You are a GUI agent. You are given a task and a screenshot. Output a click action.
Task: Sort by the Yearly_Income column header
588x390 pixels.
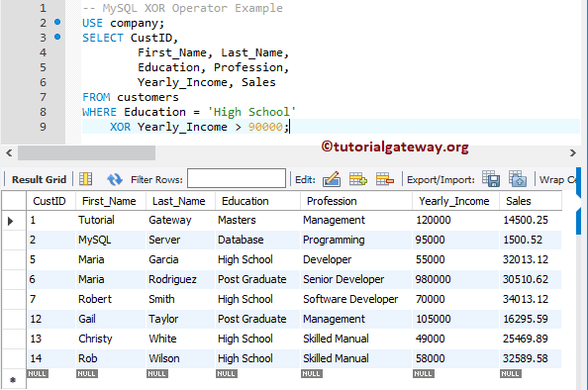coord(454,201)
